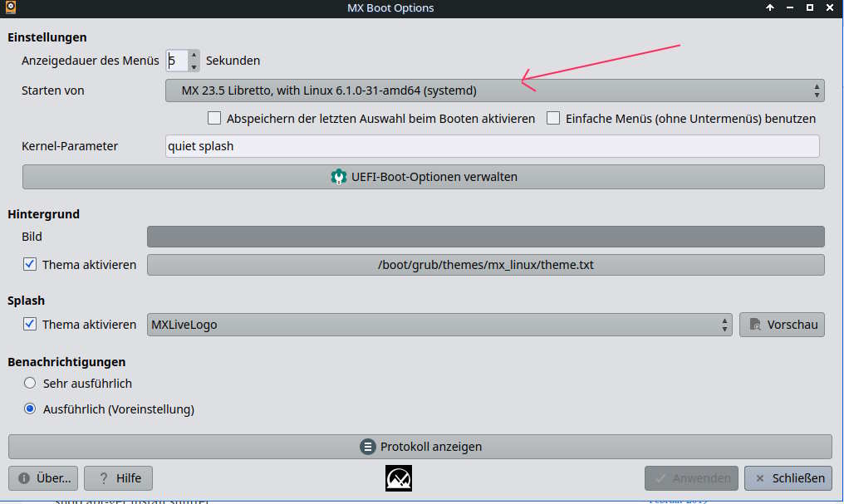Screen dimensions: 844x504
Task: Click 'Protokoll anzeigen' button
Action: pos(420,447)
